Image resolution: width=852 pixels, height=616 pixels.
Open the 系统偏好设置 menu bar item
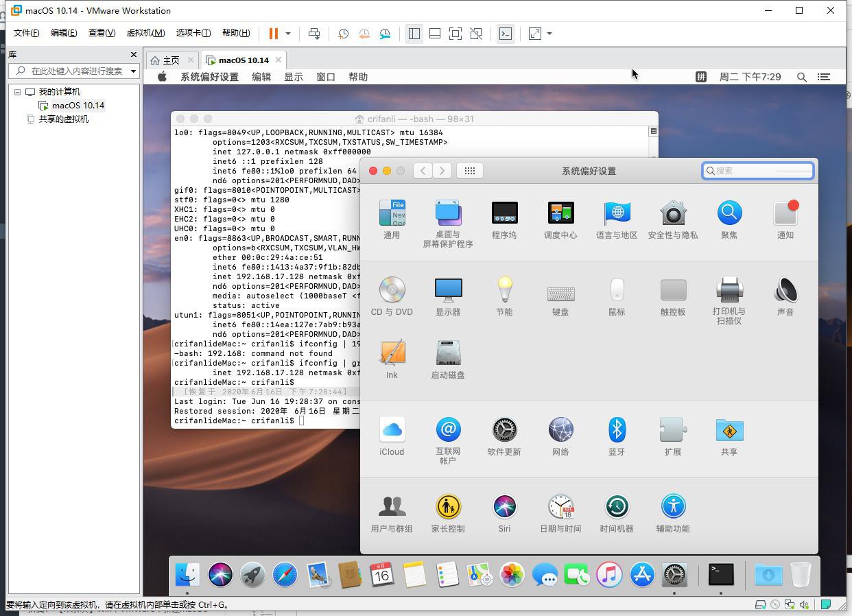[209, 77]
